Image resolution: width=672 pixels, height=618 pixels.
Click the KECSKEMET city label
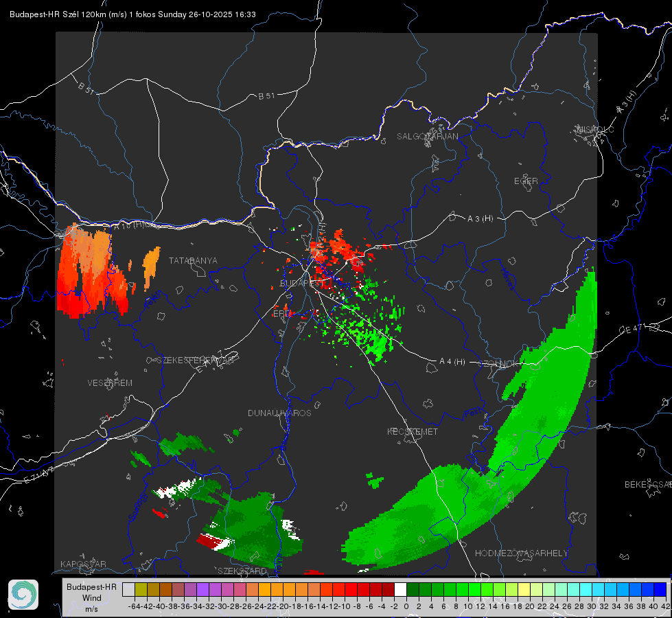pos(413,432)
